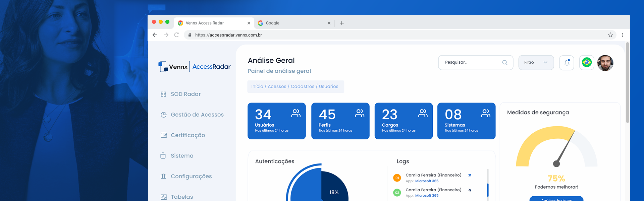Screen dimensions: 644x201
Task: Click the Brazil flag language icon
Action: [x=587, y=63]
